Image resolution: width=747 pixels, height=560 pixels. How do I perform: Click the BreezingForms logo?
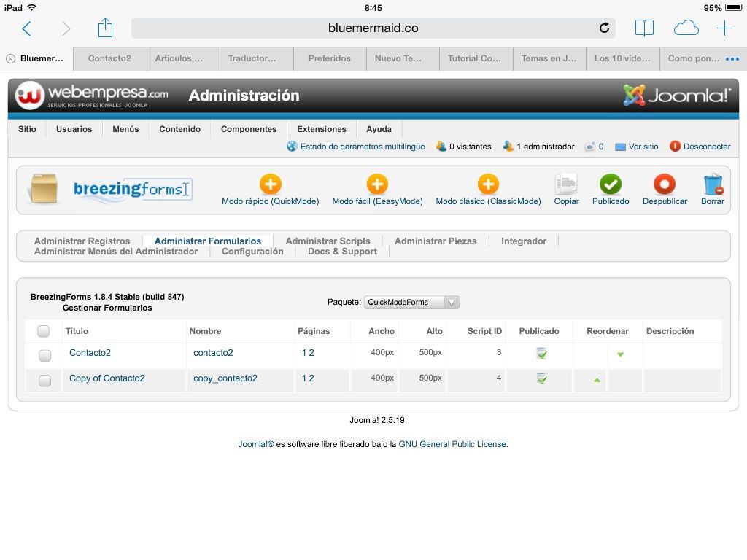(133, 189)
